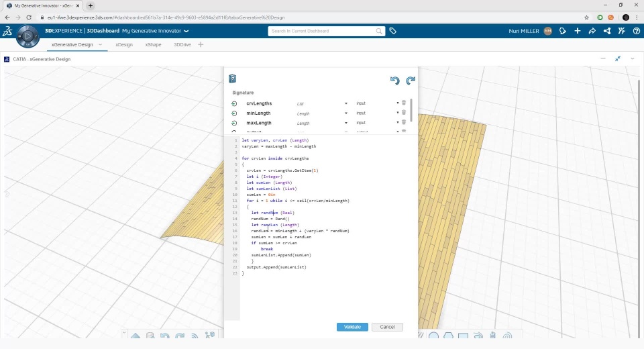
Task: Click the magnifier icon in the search box
Action: [x=378, y=32]
